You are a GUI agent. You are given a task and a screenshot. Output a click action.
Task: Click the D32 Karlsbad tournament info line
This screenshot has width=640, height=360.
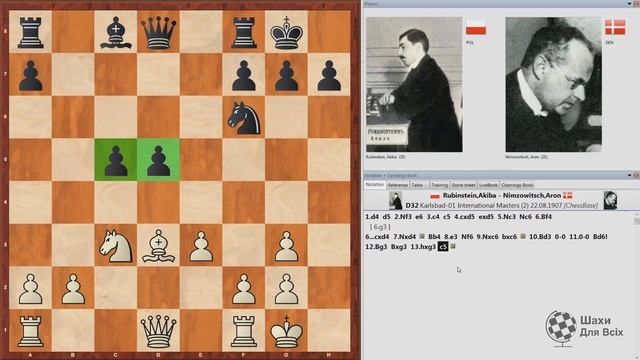click(x=502, y=205)
